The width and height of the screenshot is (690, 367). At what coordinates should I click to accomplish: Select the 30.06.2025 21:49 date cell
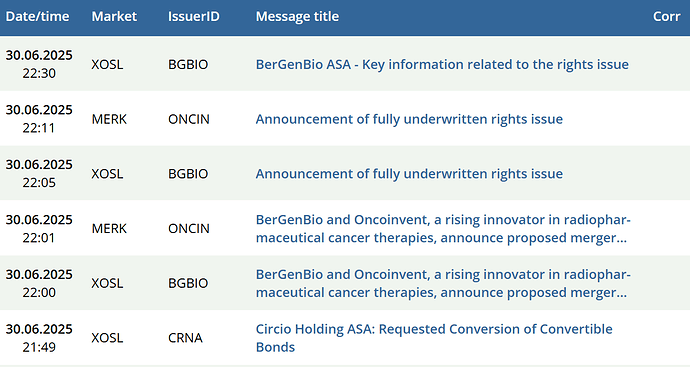[39, 338]
